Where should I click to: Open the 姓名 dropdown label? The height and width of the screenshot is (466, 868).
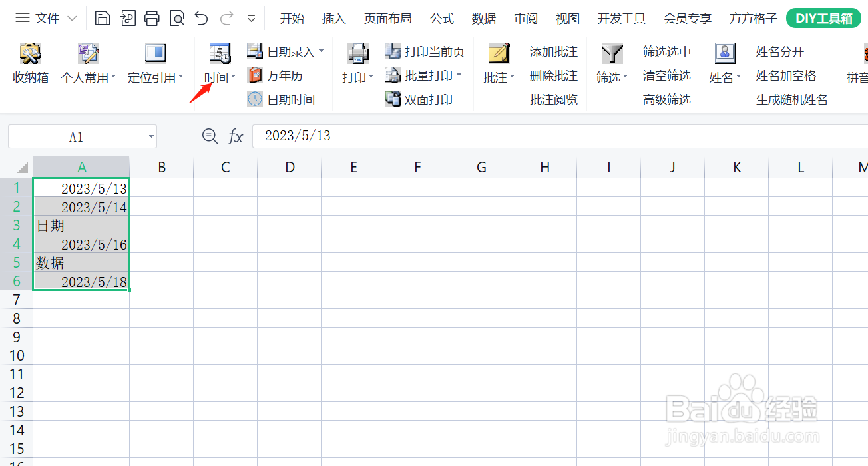click(x=725, y=78)
